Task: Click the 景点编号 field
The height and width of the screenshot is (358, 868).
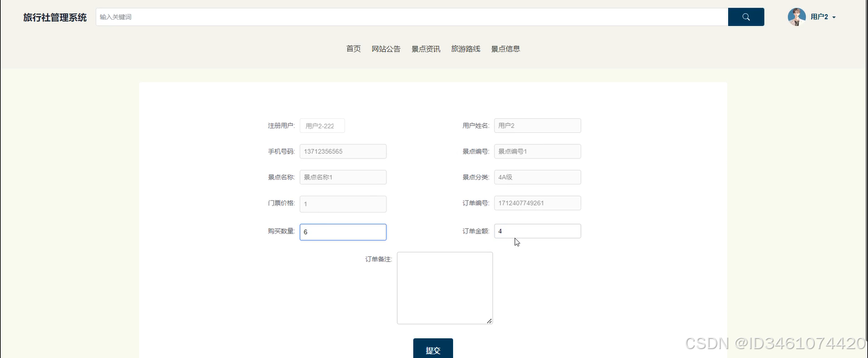Action: [x=538, y=151]
